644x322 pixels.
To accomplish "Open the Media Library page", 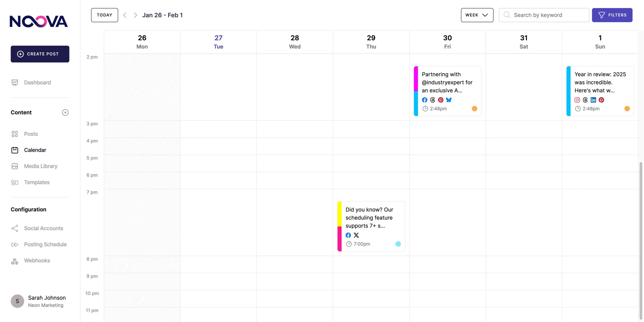I will 40,166.
